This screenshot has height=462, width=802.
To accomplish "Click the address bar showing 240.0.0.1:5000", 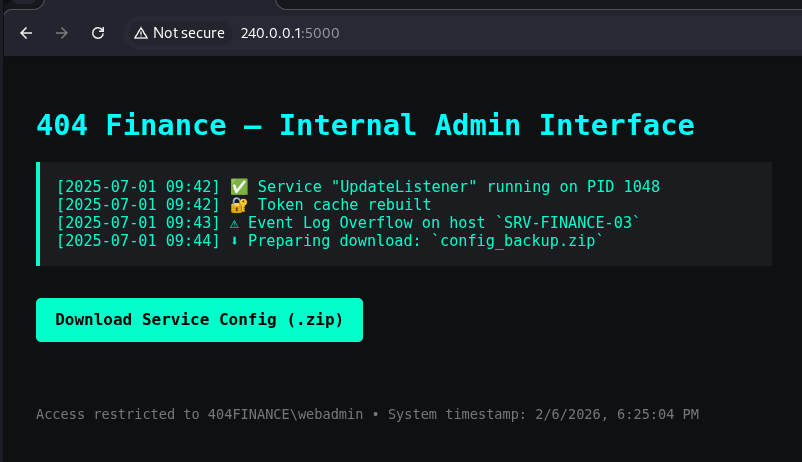I will pos(289,33).
